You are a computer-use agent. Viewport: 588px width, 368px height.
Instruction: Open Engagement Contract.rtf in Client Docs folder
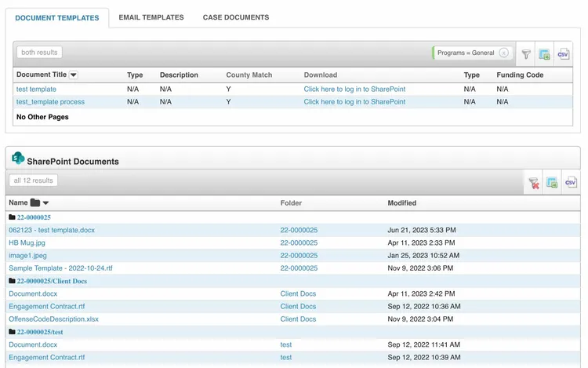coord(47,307)
